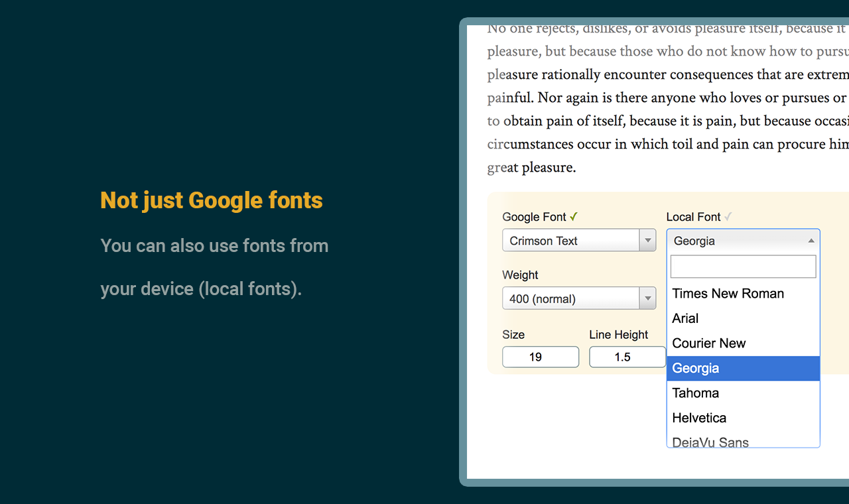
Task: Open the Google Font dropdown showing Crimson Text
Action: point(579,241)
